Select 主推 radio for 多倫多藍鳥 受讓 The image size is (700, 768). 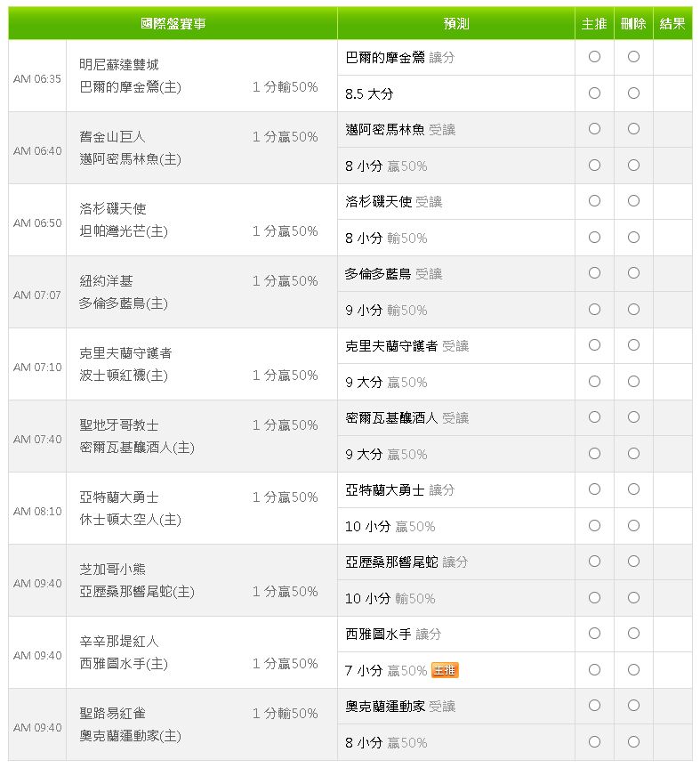pyautogui.click(x=594, y=273)
